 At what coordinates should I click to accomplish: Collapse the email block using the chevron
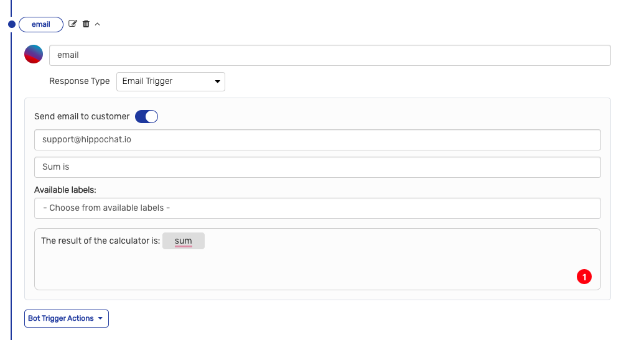[x=97, y=24]
